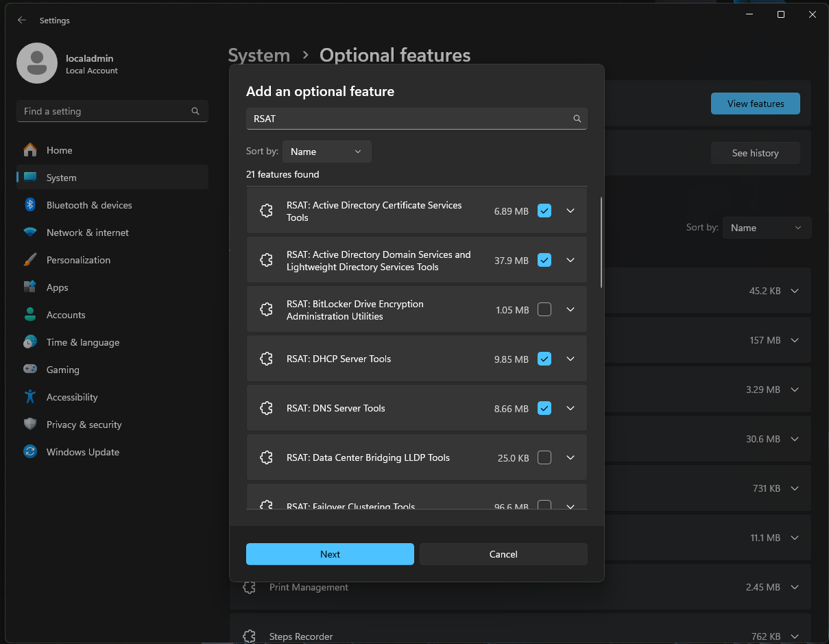Expand RSAT DNS Server Tools details
Image resolution: width=829 pixels, height=644 pixels.
[x=570, y=408]
